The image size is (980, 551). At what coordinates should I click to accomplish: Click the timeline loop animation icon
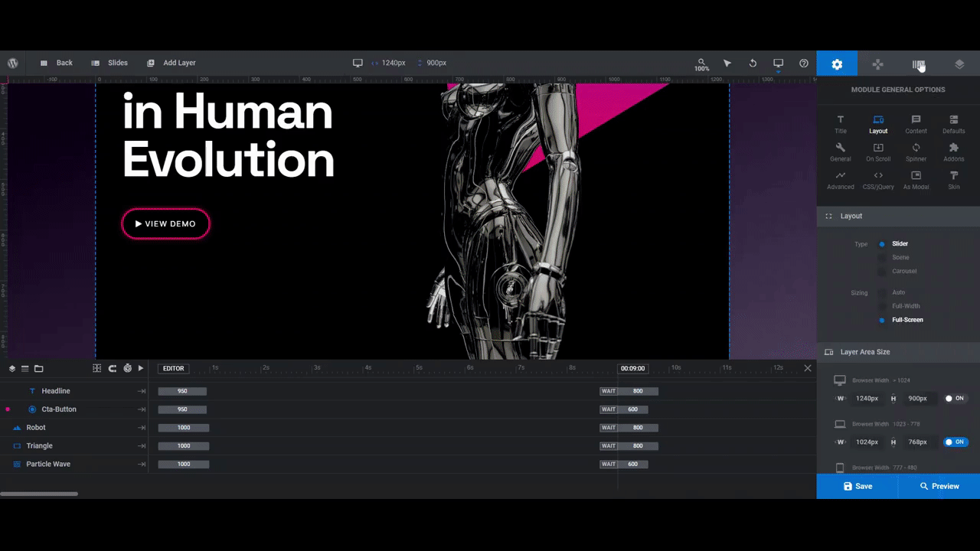click(x=113, y=368)
